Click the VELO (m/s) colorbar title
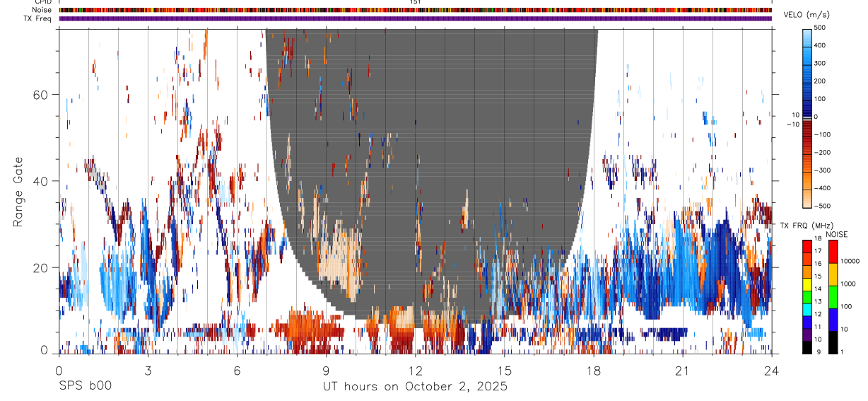Viewport: 868px width, 401px height. click(807, 15)
